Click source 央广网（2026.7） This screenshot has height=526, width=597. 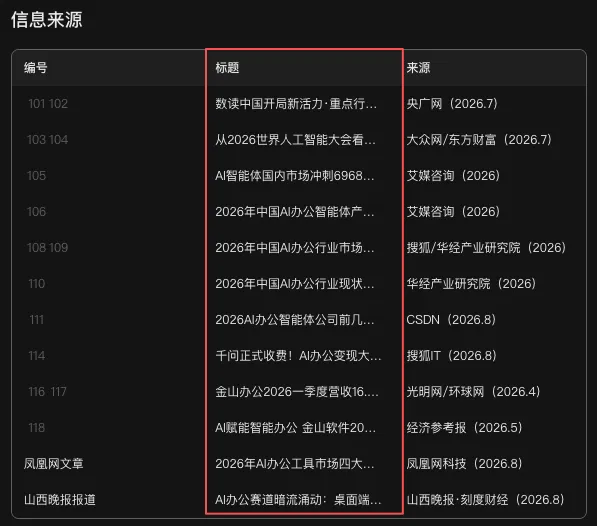452,104
